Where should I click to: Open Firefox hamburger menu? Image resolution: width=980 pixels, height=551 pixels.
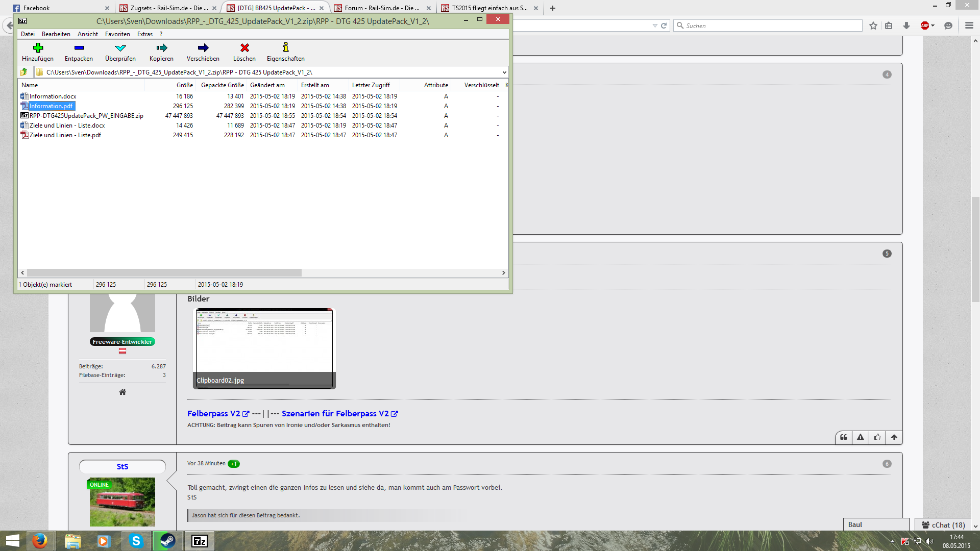pos(969,26)
